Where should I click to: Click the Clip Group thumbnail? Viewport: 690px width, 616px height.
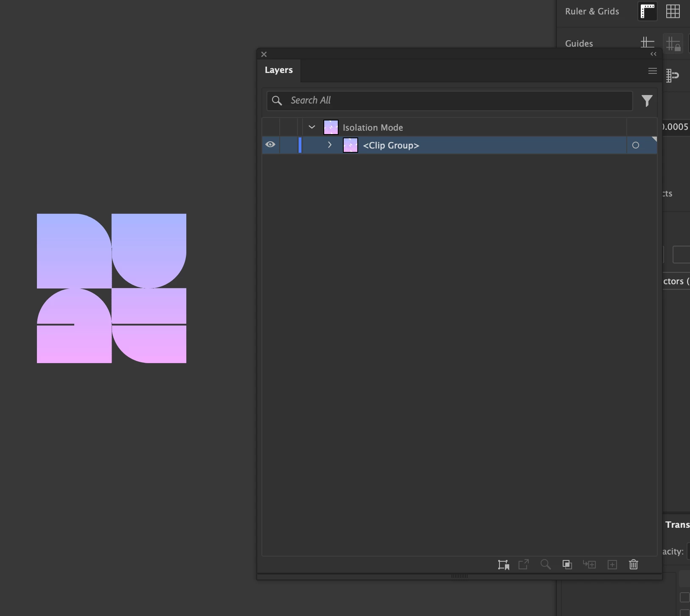pos(351,145)
